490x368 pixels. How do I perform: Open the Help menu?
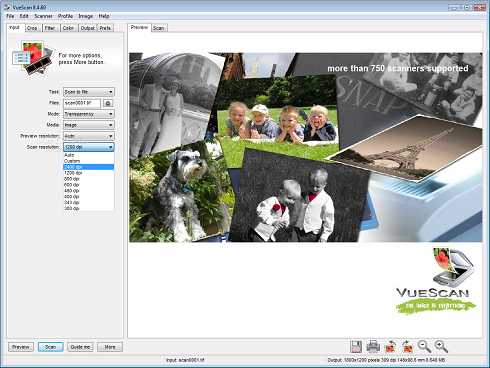[104, 16]
